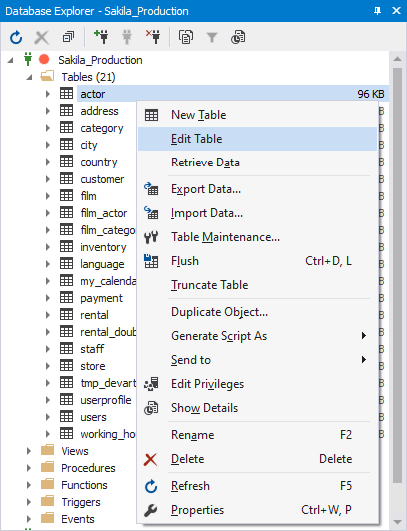Click the vertical scrollbar thumb
This screenshot has width=407, height=531.
coord(398,275)
